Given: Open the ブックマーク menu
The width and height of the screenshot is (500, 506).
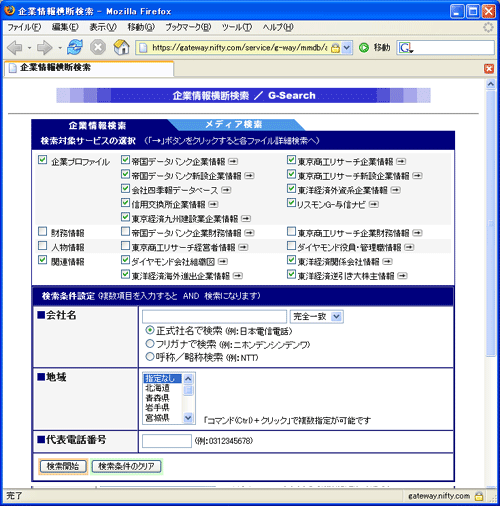Looking at the screenshot, I should 188,27.
